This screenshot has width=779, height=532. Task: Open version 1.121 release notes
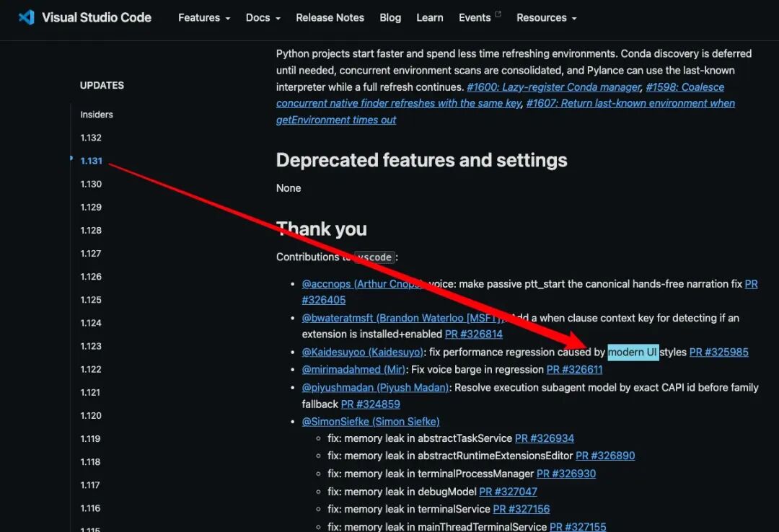[91, 392]
